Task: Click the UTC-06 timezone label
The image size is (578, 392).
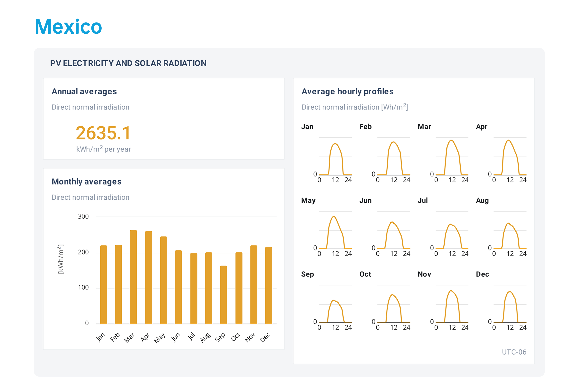Action: point(514,352)
